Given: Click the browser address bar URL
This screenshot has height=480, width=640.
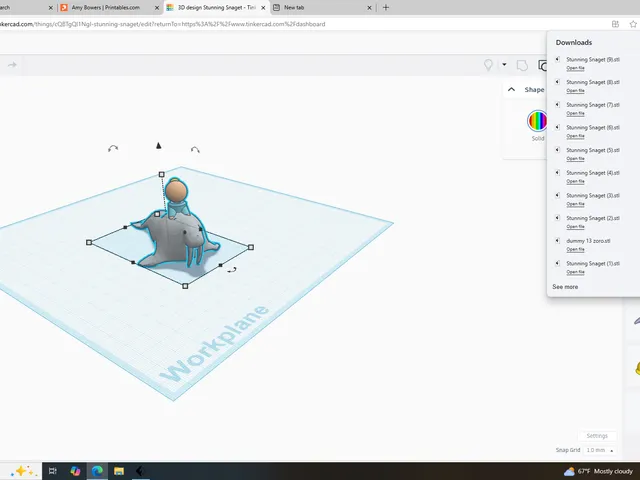Looking at the screenshot, I should [162, 24].
